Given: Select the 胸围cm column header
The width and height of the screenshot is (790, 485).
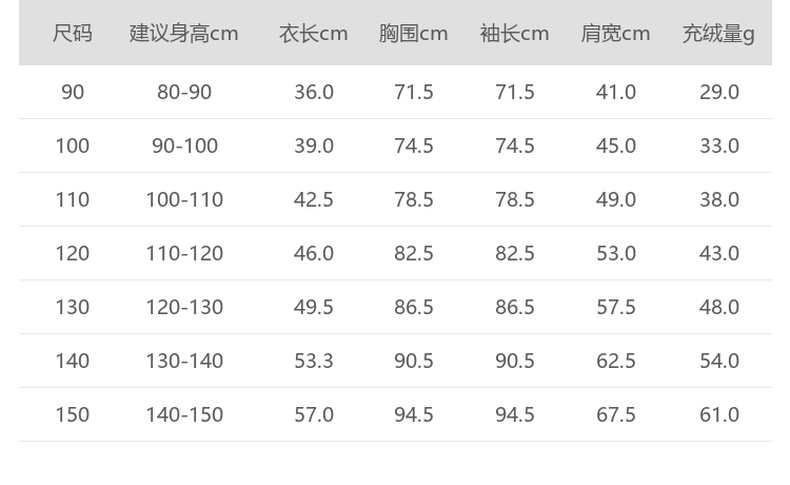Looking at the screenshot, I should (x=413, y=33).
